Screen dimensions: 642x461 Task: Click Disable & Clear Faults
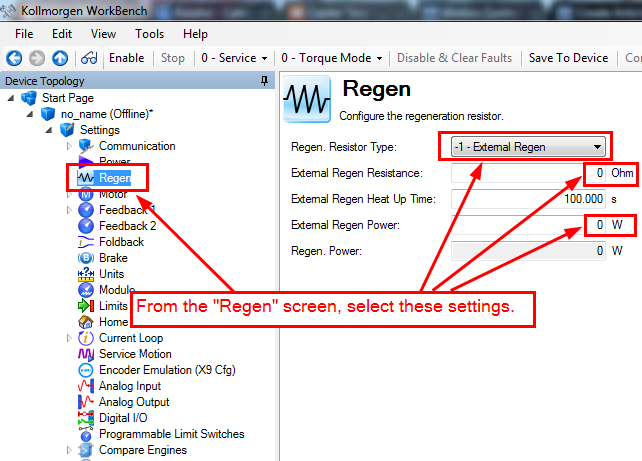(454, 58)
